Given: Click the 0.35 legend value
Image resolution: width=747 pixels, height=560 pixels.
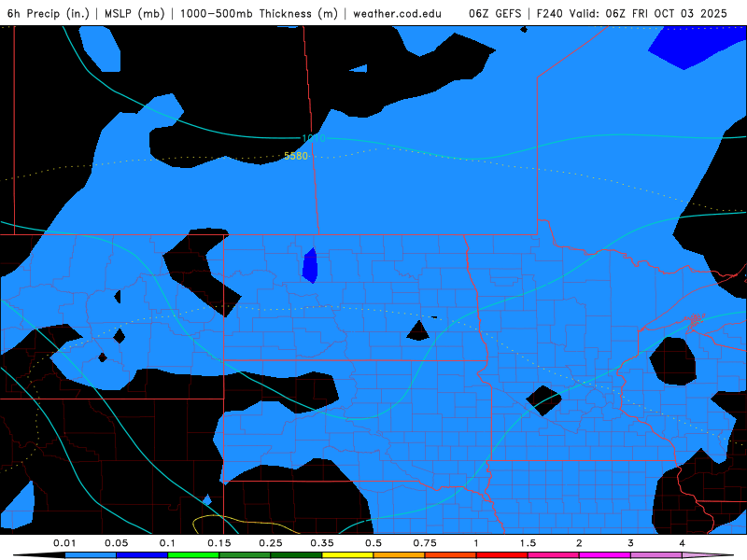Looking at the screenshot, I should 322,543.
